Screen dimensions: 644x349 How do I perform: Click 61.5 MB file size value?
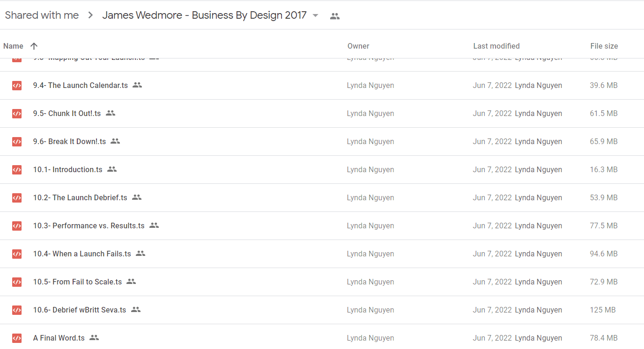604,113
